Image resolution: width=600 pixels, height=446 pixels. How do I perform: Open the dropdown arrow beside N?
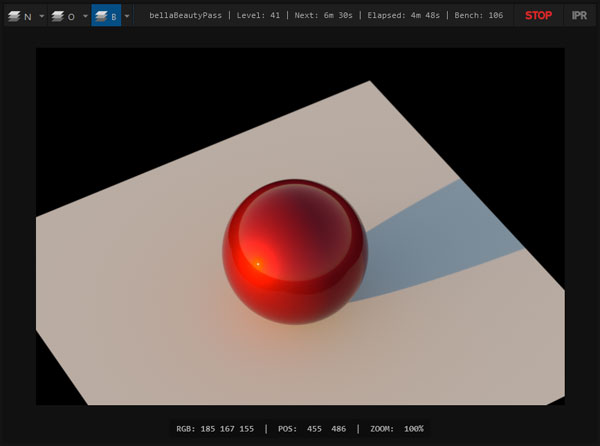click(41, 16)
